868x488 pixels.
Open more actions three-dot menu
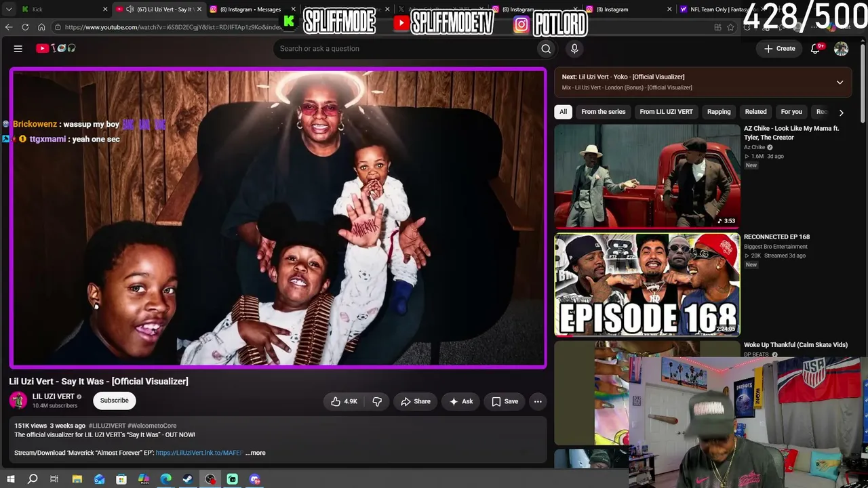(538, 401)
